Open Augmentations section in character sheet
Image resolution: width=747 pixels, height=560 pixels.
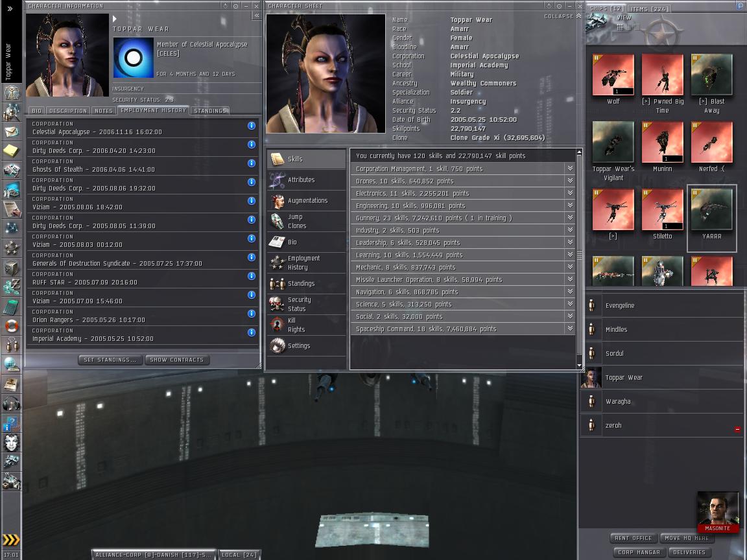click(306, 200)
